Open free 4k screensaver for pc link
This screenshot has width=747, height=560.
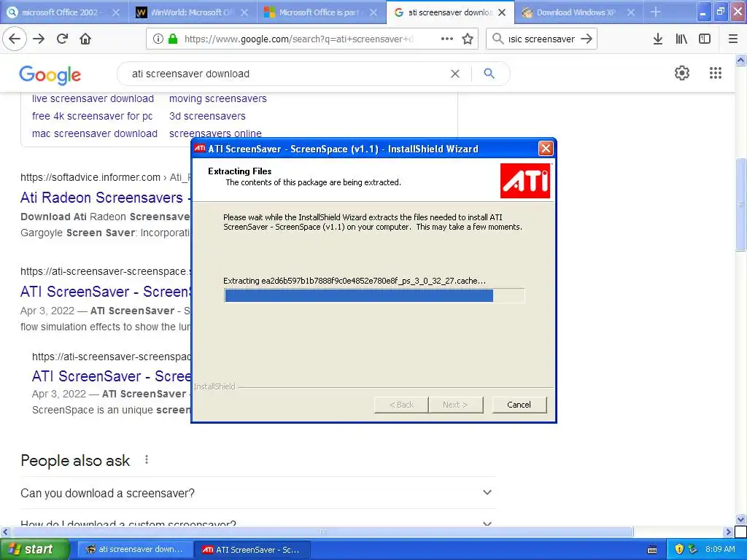92,116
